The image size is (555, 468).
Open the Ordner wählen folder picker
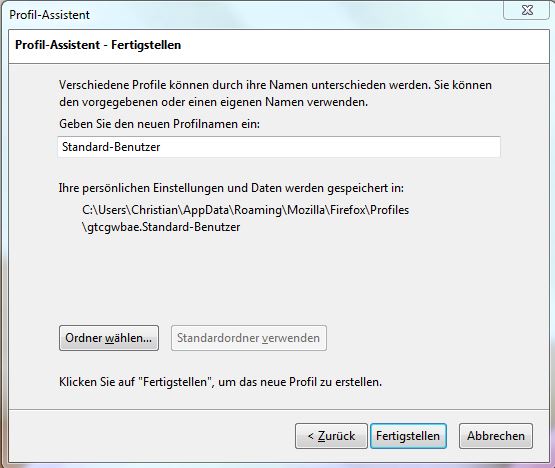tap(109, 338)
